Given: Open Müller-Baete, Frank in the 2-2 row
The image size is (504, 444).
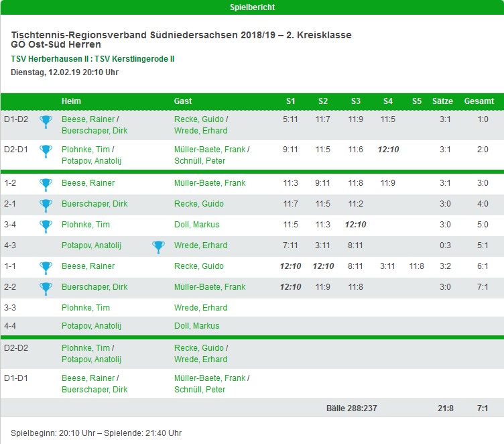Looking at the screenshot, I should (210, 287).
